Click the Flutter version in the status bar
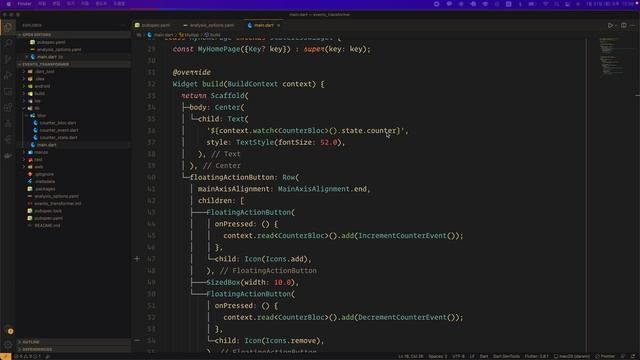 pyautogui.click(x=536, y=357)
